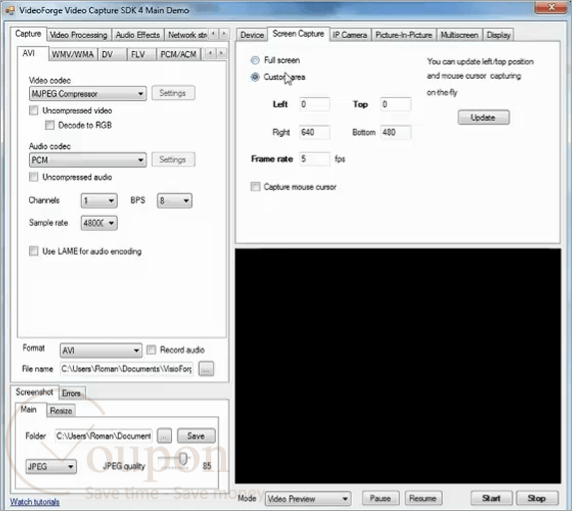The height and width of the screenshot is (511, 572).
Task: Stop the capture
Action: (537, 498)
